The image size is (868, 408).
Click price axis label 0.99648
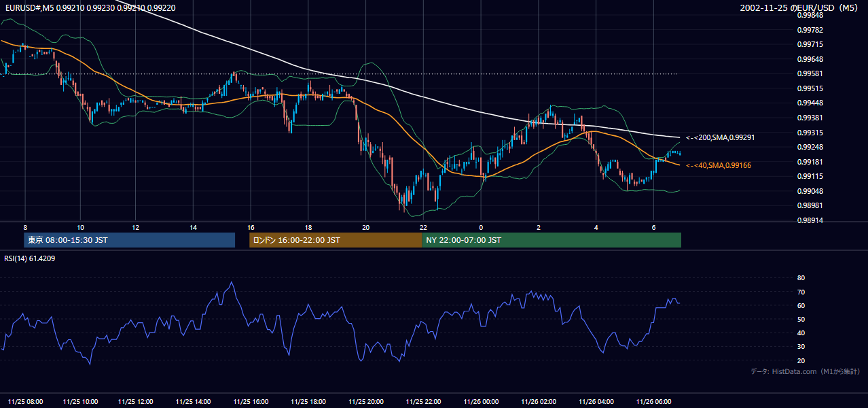pyautogui.click(x=810, y=59)
